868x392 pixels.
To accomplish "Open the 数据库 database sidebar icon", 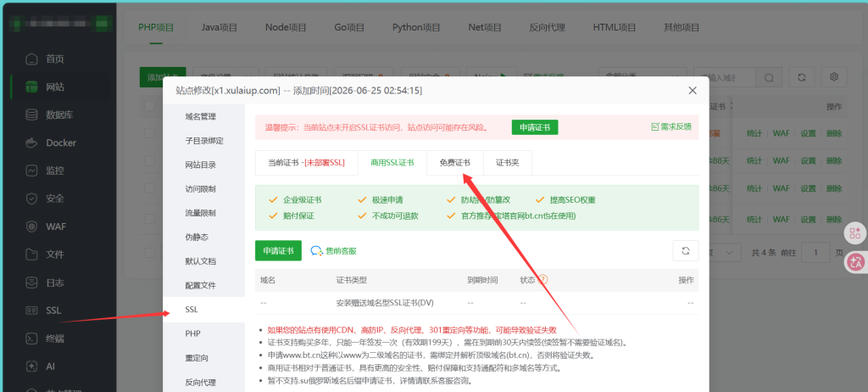I will [33, 115].
